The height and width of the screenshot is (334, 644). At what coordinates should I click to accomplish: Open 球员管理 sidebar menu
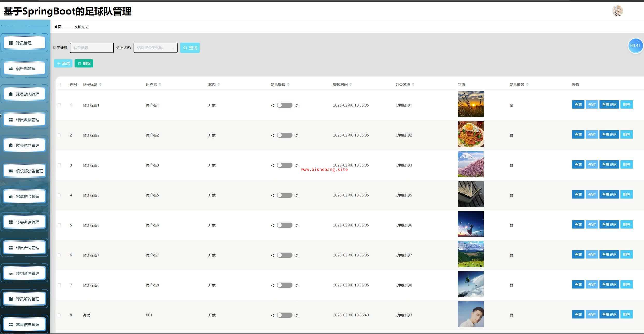[24, 43]
